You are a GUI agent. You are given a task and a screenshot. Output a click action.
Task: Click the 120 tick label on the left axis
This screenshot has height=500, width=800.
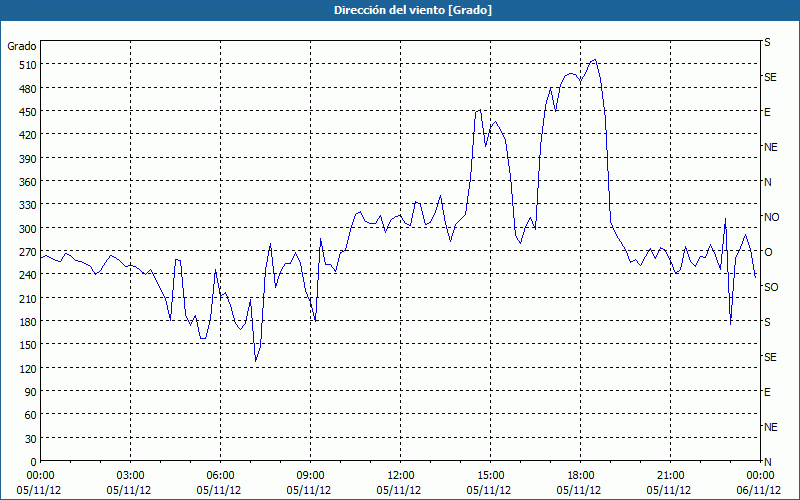28,369
